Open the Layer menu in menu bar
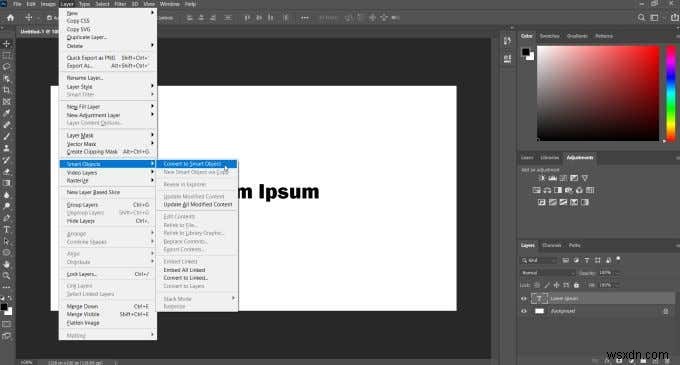Screen dimensions: 680x365 point(67,4)
